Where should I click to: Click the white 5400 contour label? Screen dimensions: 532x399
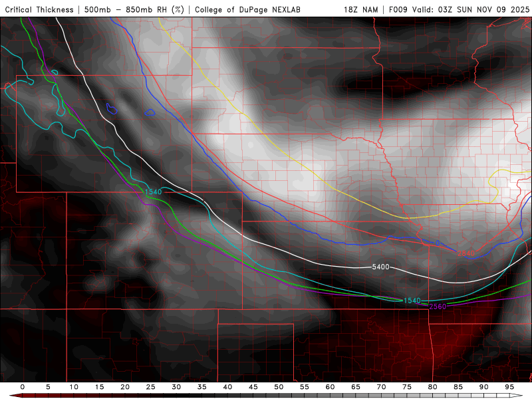coord(380,267)
